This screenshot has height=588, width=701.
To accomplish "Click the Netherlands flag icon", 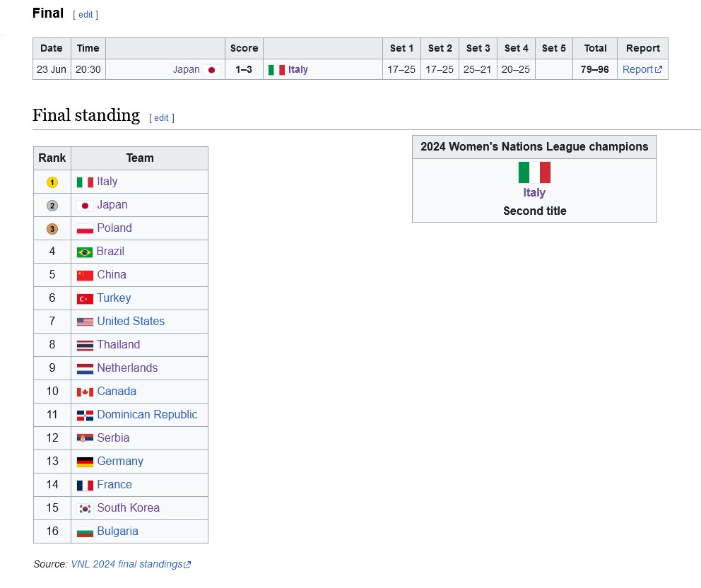I will coord(85,368).
